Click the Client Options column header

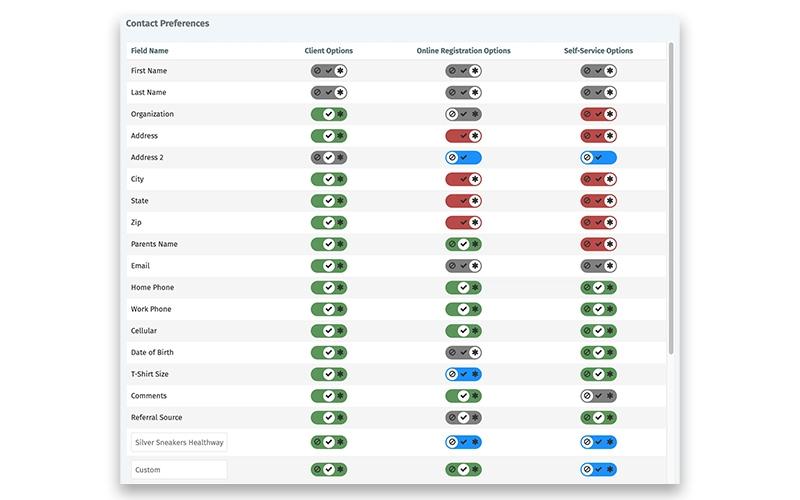point(329,51)
